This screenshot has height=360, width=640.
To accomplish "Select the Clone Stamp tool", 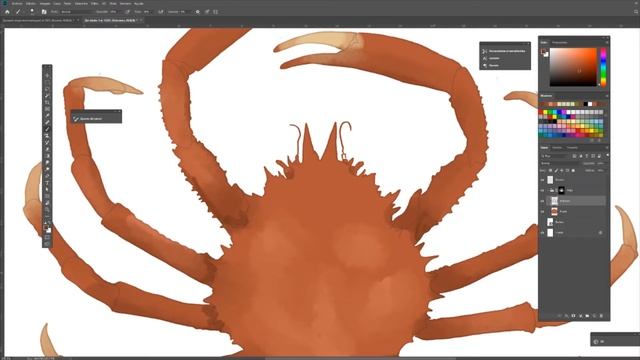I will click(x=47, y=136).
